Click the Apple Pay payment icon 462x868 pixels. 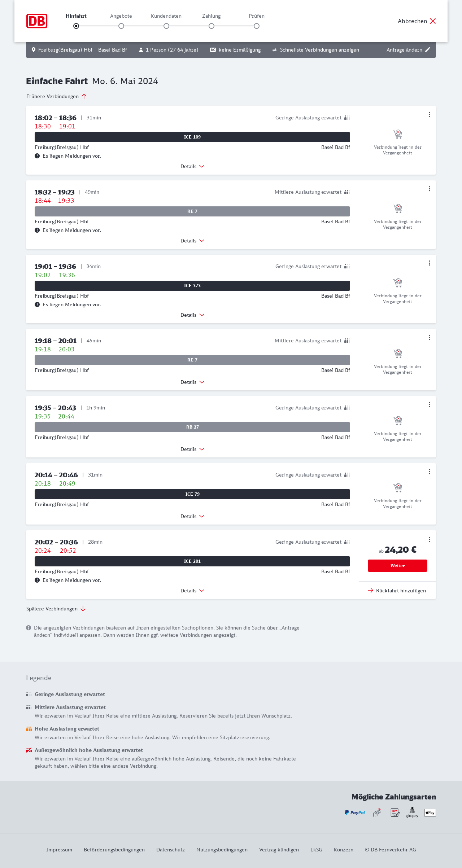click(430, 812)
